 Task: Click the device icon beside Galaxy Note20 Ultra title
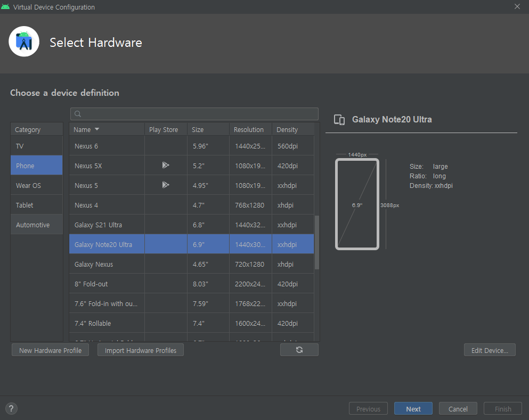click(339, 120)
